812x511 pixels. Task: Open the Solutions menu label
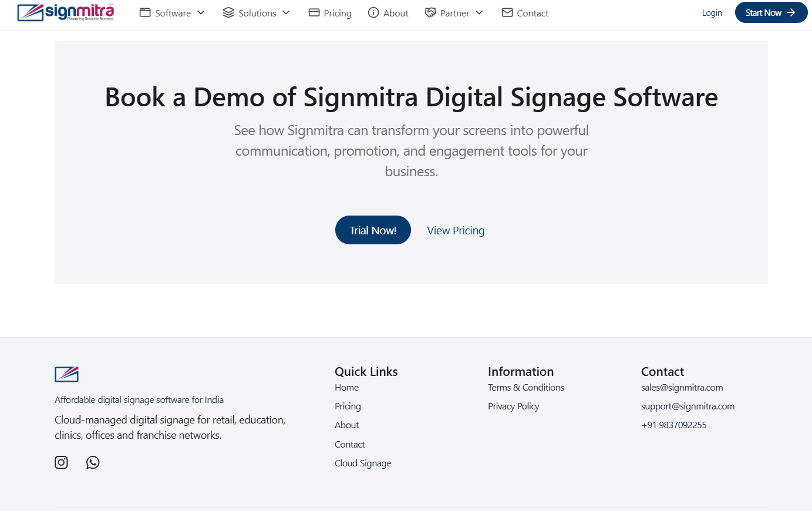pyautogui.click(x=257, y=13)
